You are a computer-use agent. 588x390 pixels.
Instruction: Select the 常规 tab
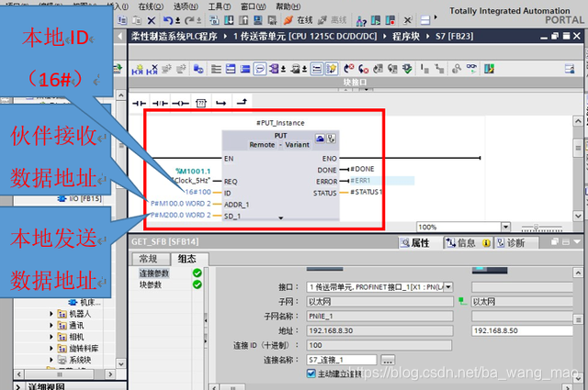pyautogui.click(x=149, y=259)
